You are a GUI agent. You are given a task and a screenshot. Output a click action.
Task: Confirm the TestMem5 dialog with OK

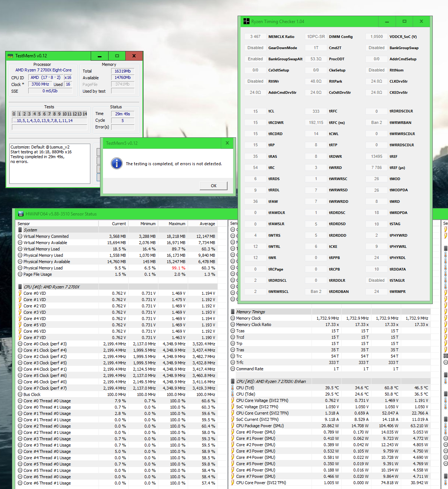(213, 186)
